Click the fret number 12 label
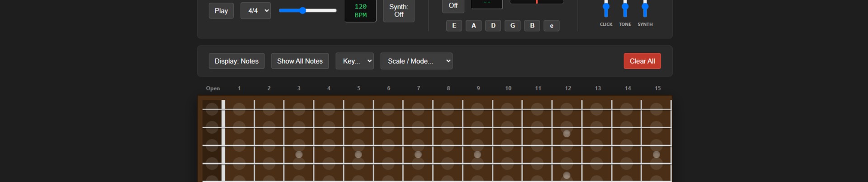The width and height of the screenshot is (868, 182). [568, 88]
